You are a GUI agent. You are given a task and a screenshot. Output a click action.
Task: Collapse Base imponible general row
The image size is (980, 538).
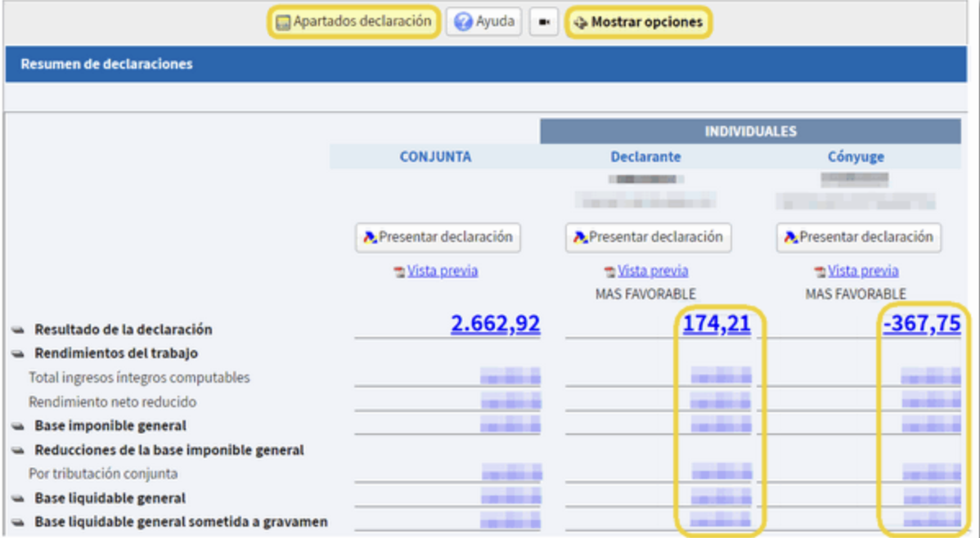pyautogui.click(x=18, y=427)
